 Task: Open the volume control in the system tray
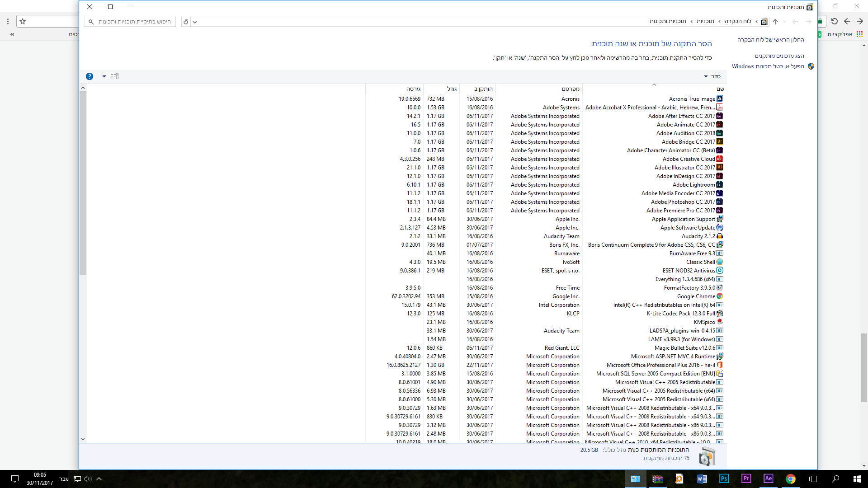point(88,479)
